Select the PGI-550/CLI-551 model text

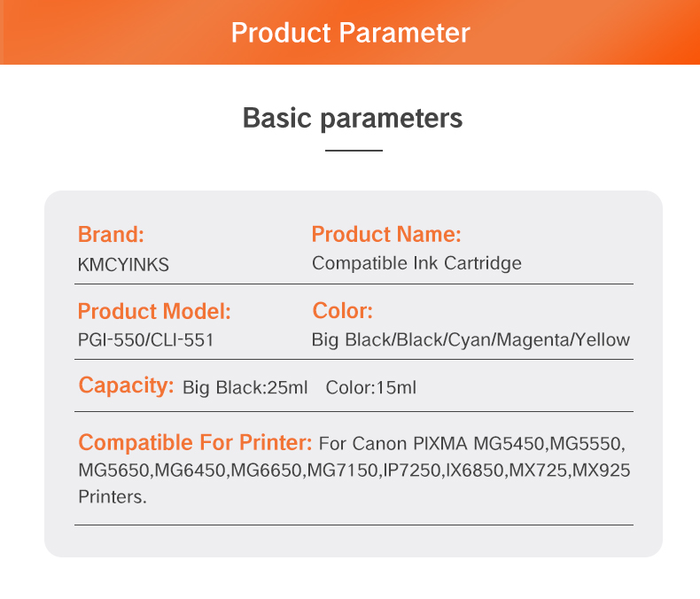146,339
